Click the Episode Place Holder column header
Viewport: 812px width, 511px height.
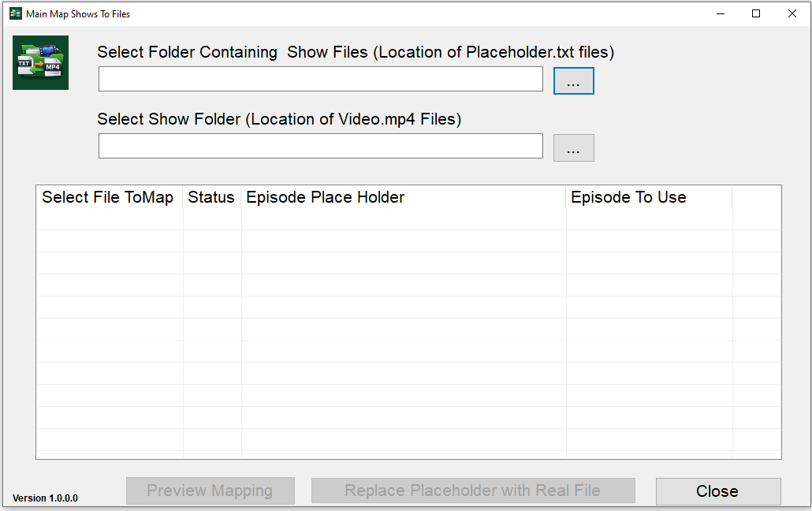[x=325, y=197]
